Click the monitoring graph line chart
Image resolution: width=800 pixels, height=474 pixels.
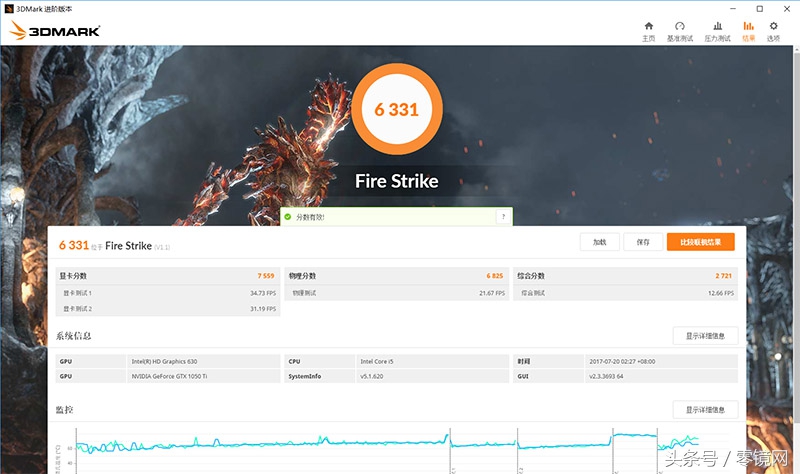pyautogui.click(x=388, y=450)
